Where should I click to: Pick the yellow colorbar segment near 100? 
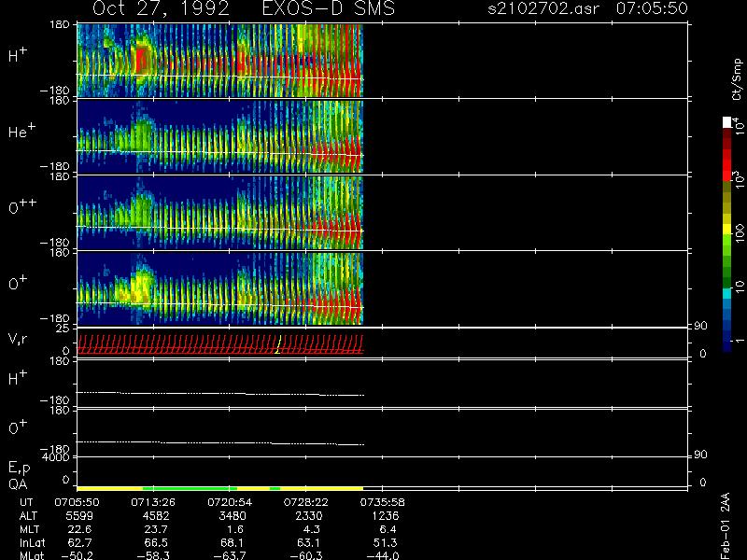pos(727,230)
